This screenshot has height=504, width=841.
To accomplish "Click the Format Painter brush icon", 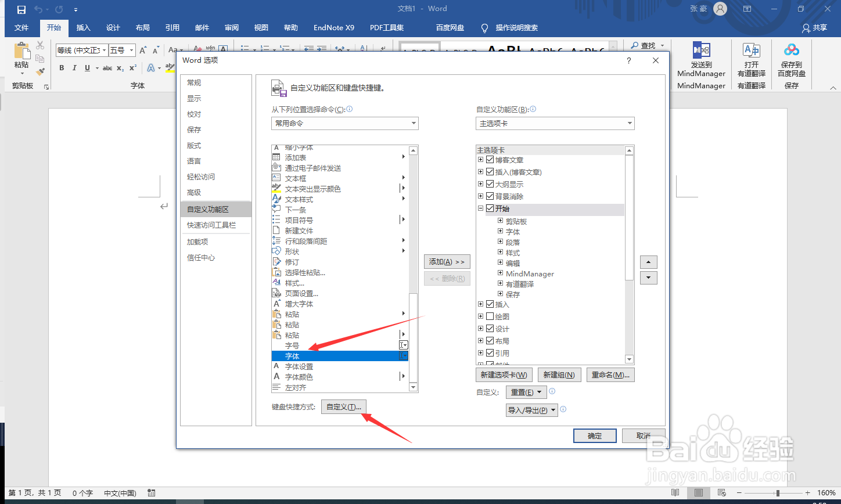I will tap(40, 71).
